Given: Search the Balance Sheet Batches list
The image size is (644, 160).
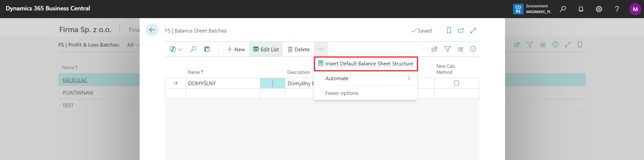Looking at the screenshot, I should (x=193, y=49).
